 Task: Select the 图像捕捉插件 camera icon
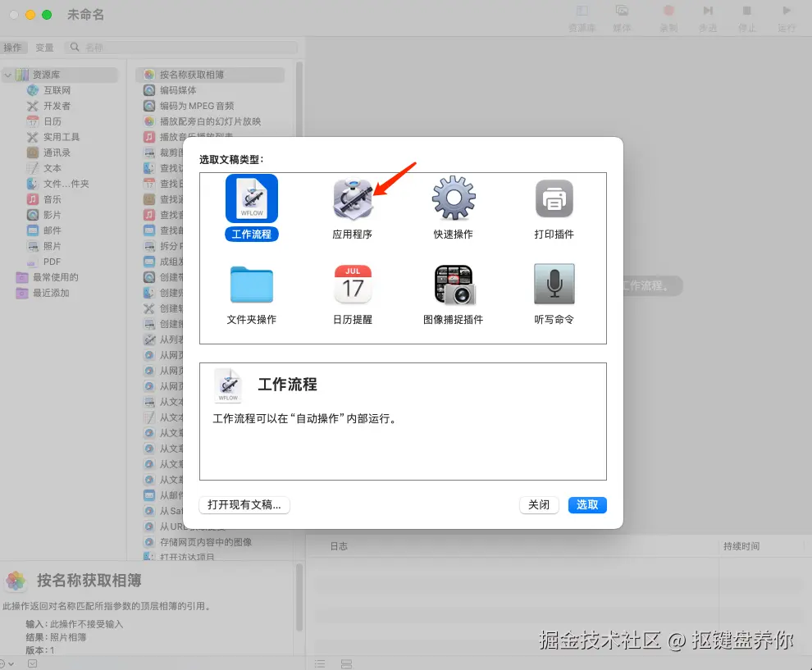click(454, 285)
